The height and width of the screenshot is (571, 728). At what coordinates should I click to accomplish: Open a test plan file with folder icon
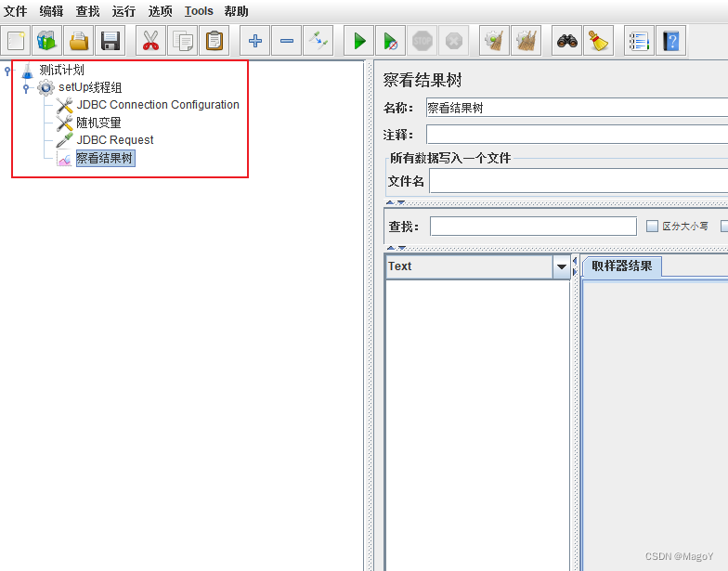pyautogui.click(x=78, y=41)
